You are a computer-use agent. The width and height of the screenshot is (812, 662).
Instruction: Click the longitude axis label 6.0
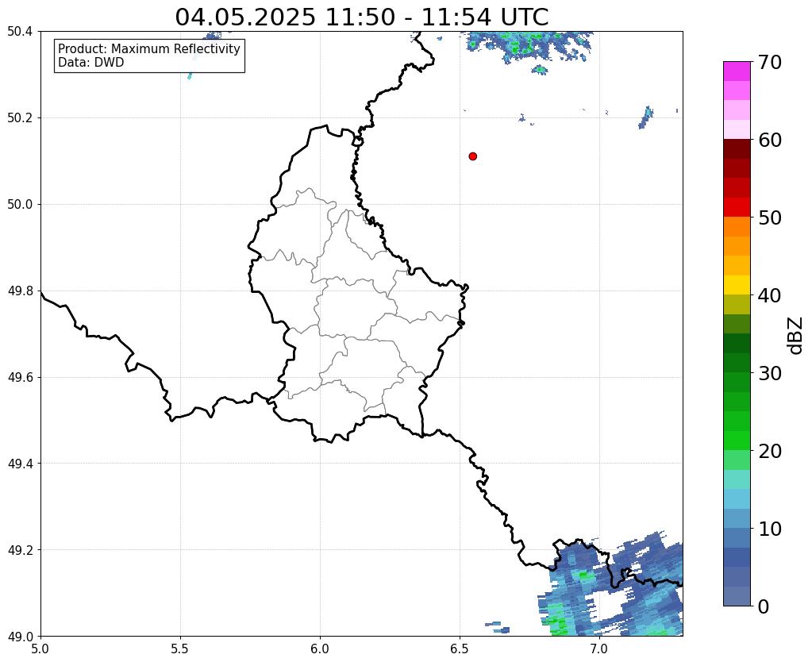click(x=320, y=649)
